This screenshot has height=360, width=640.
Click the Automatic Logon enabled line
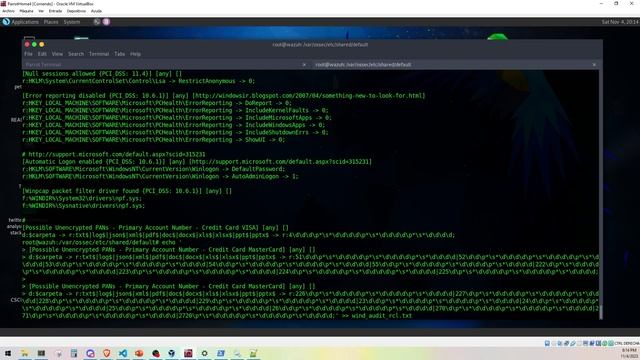(197, 162)
